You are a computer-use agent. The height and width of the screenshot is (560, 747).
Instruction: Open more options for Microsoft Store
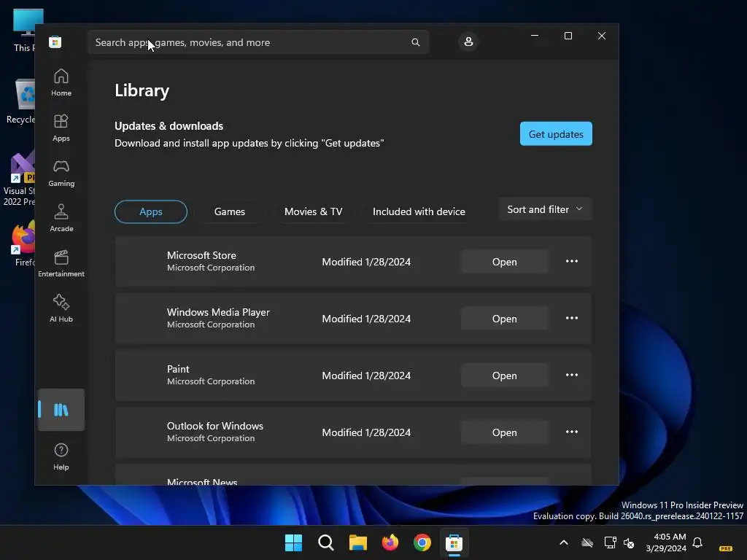[x=572, y=262]
